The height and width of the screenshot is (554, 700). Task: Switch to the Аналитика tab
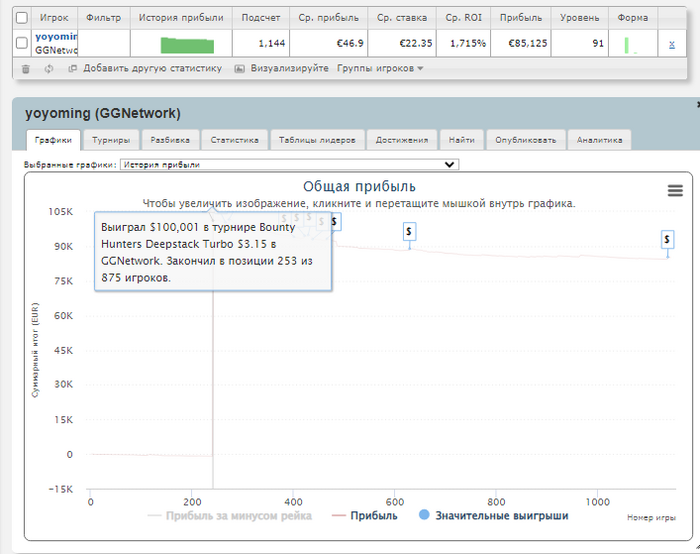pyautogui.click(x=599, y=140)
